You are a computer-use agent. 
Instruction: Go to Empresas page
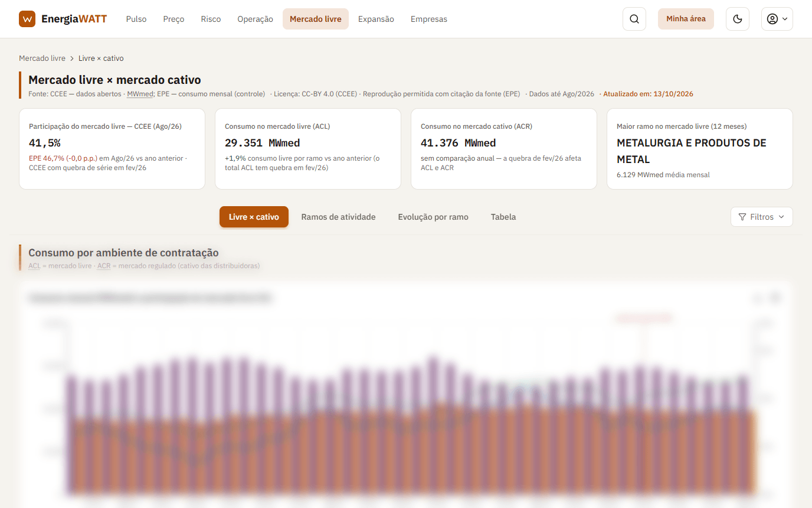click(429, 19)
